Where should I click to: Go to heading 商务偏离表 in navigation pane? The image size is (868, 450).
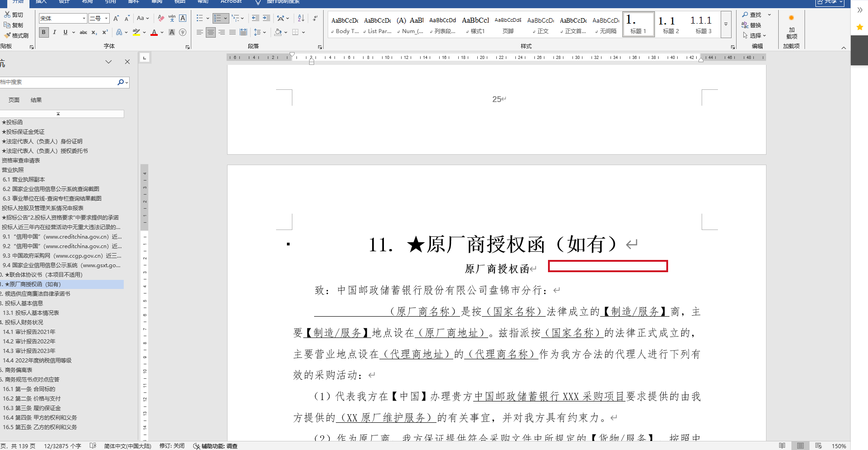pos(18,370)
